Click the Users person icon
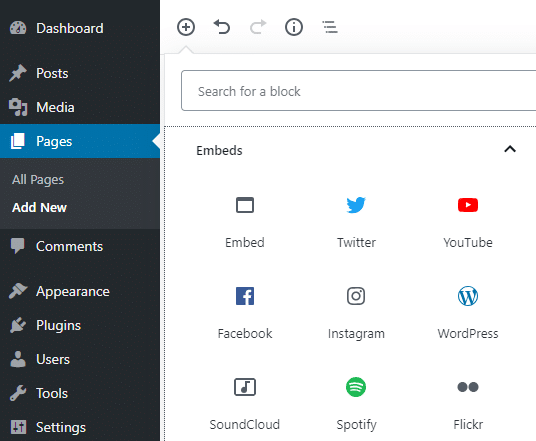Image resolution: width=536 pixels, height=441 pixels. [x=18, y=359]
